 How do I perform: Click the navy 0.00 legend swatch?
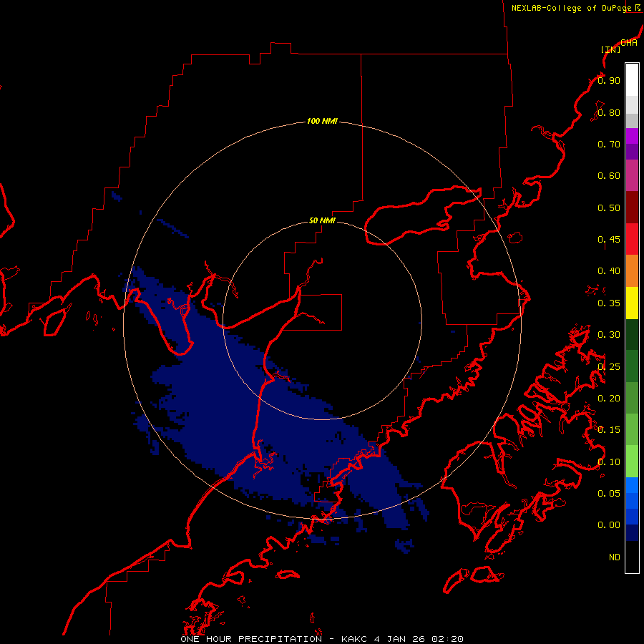pos(632,533)
